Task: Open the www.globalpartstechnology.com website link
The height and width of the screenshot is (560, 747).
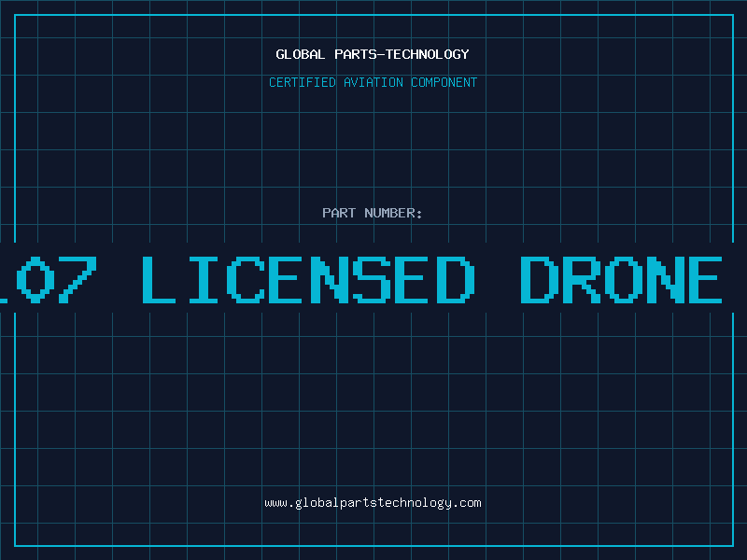Action: [373, 503]
